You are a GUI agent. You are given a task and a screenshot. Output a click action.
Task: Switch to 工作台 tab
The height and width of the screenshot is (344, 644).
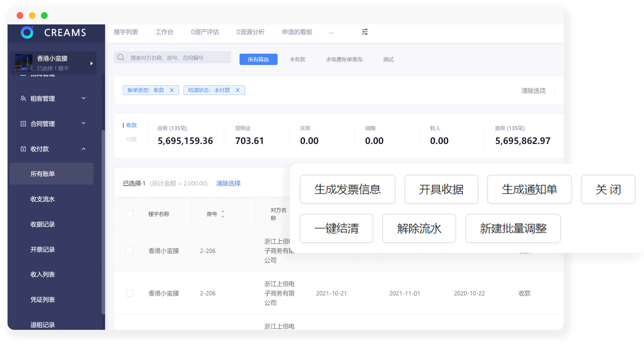[164, 32]
